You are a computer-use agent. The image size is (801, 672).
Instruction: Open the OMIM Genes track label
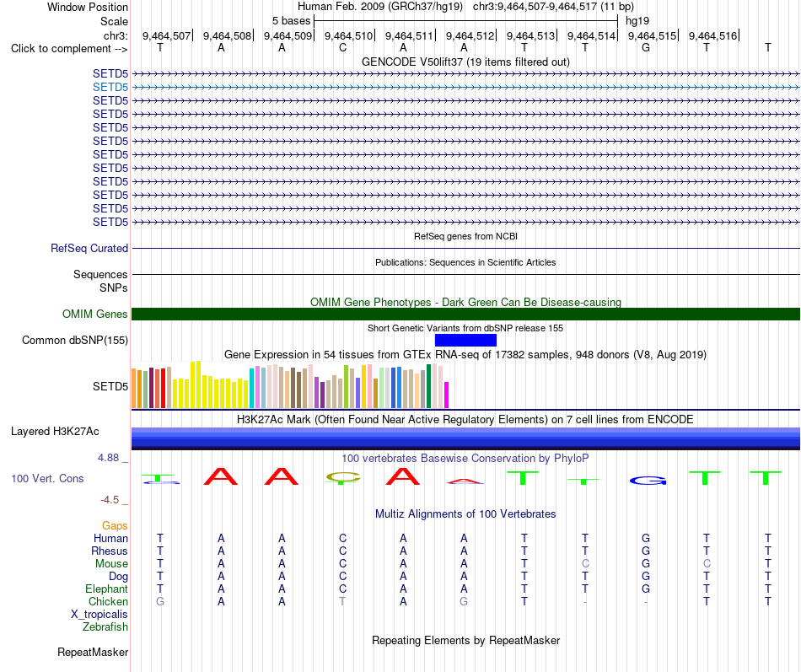point(94,314)
